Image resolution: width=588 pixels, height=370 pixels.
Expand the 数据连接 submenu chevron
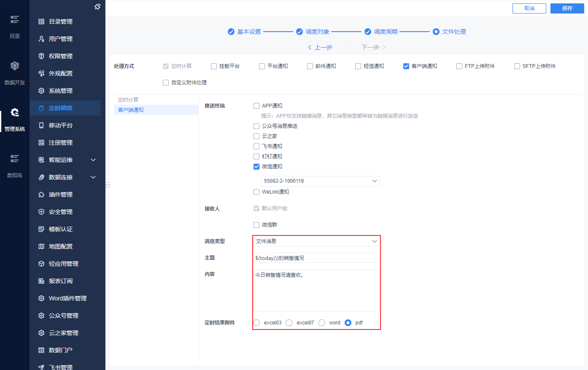(x=93, y=177)
